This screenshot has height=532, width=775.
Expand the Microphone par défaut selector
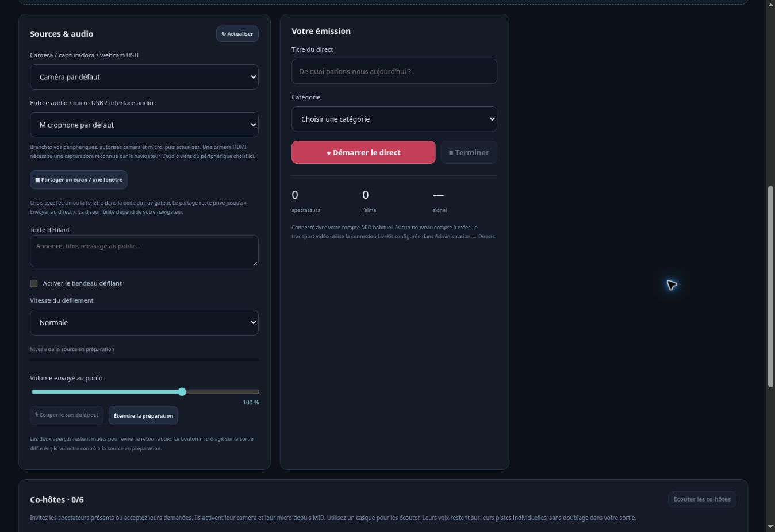click(x=144, y=125)
